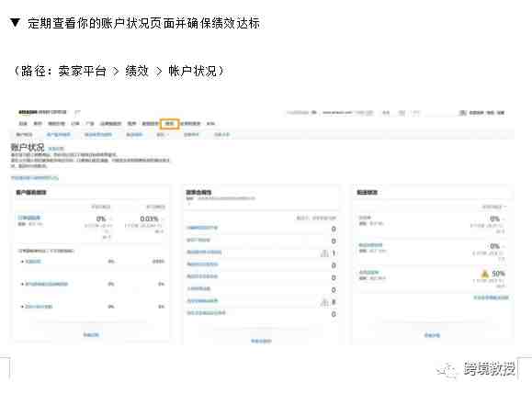Open the time-range dropdown in the right panel
This screenshot has width=532, height=393.
pyautogui.click(x=494, y=207)
